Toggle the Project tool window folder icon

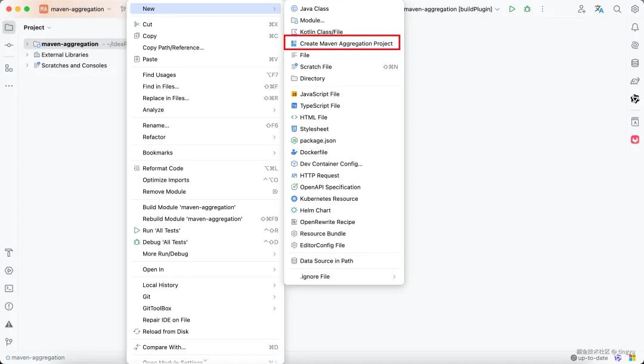[9, 26]
